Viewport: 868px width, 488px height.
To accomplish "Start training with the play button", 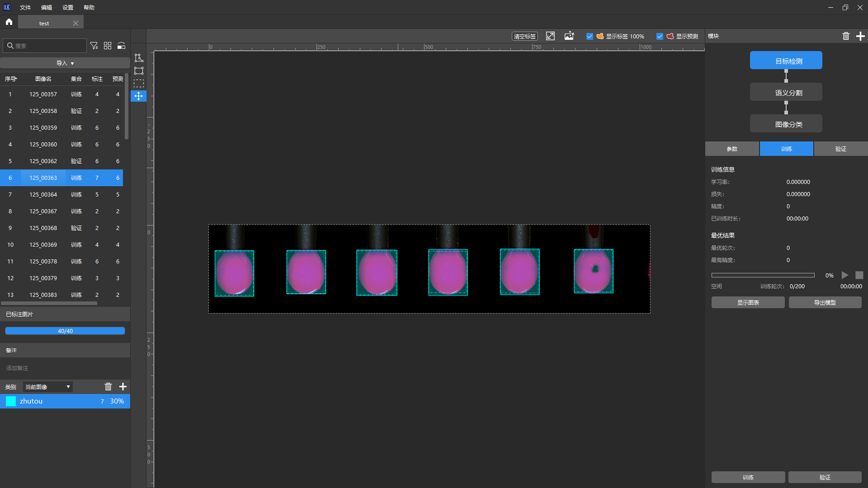I will 844,275.
